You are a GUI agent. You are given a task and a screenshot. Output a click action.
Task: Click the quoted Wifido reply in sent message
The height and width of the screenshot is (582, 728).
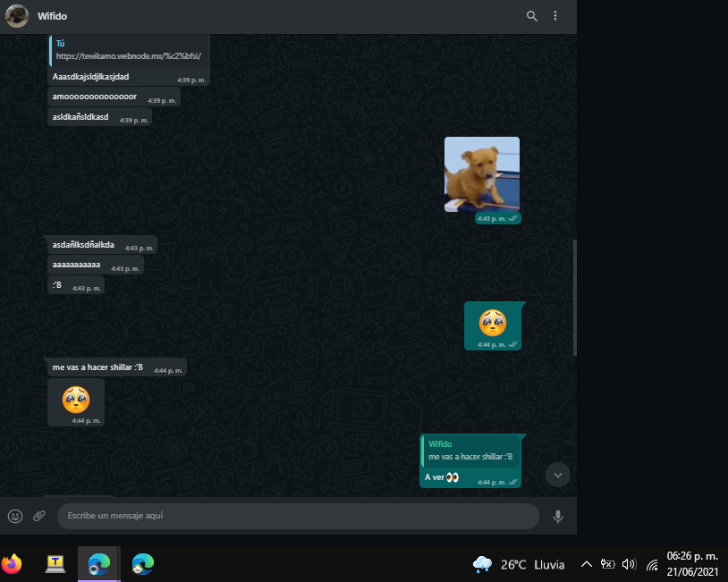[470, 451]
